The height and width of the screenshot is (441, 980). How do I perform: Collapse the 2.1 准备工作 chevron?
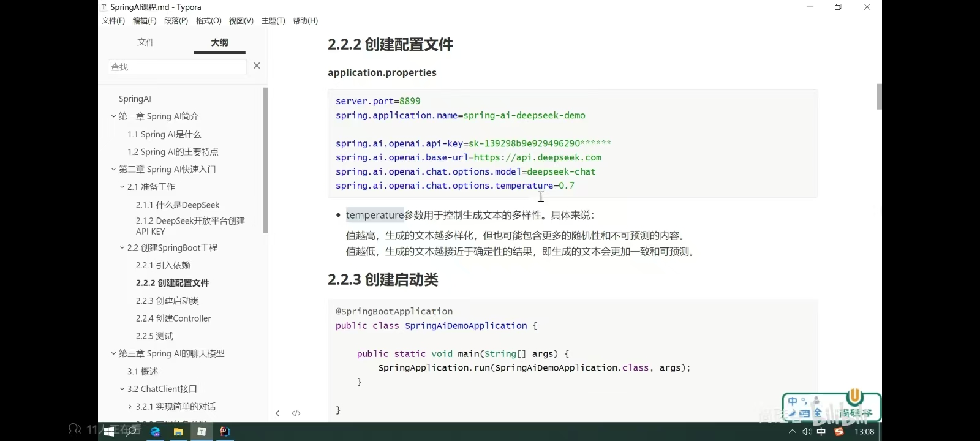click(122, 187)
